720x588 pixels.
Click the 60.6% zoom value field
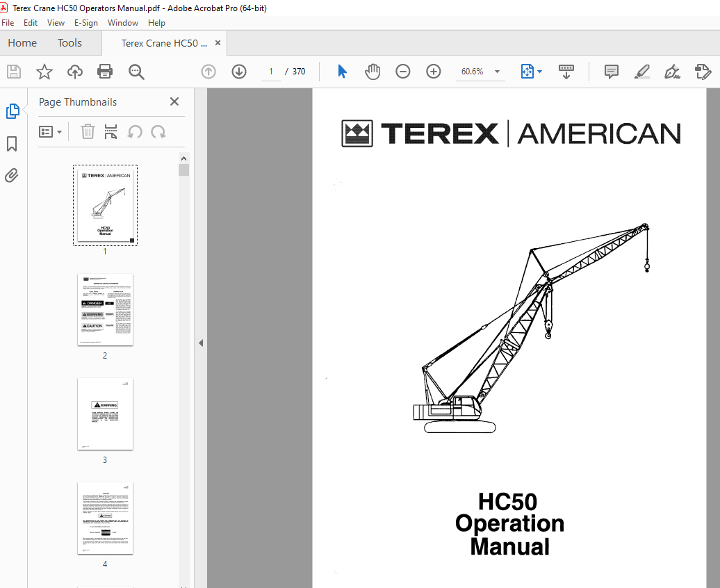click(x=472, y=72)
